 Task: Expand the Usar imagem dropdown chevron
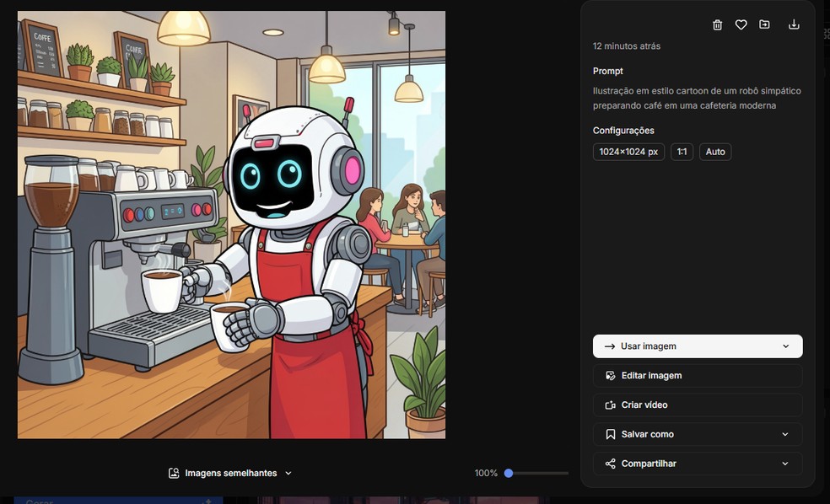pyautogui.click(x=785, y=346)
